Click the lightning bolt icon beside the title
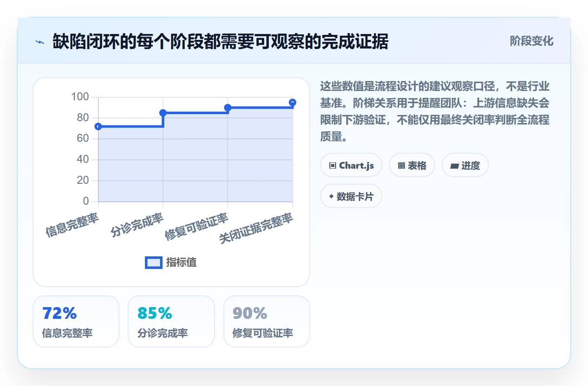 (x=40, y=42)
